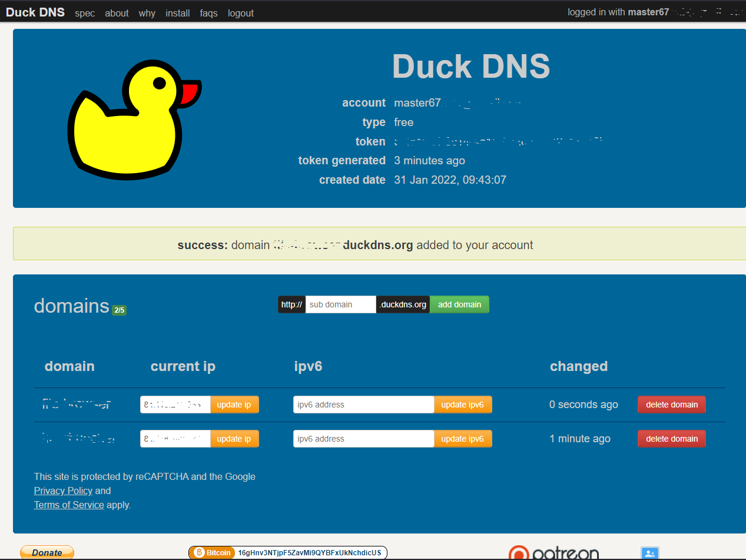Viewport: 746px width, 560px height.
Task: Click the "domain" column header
Action: pos(69,366)
